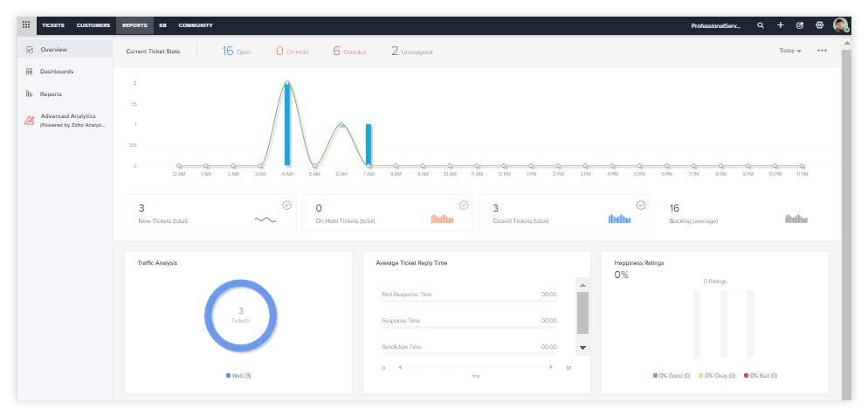Click the Resolution Time row
The width and height of the screenshot is (868, 417).
(x=469, y=348)
